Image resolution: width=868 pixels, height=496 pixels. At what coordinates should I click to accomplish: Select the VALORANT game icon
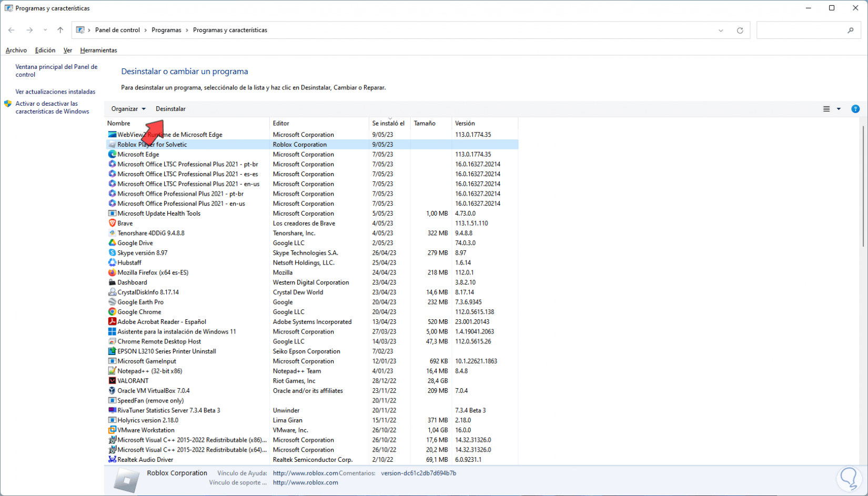(112, 381)
